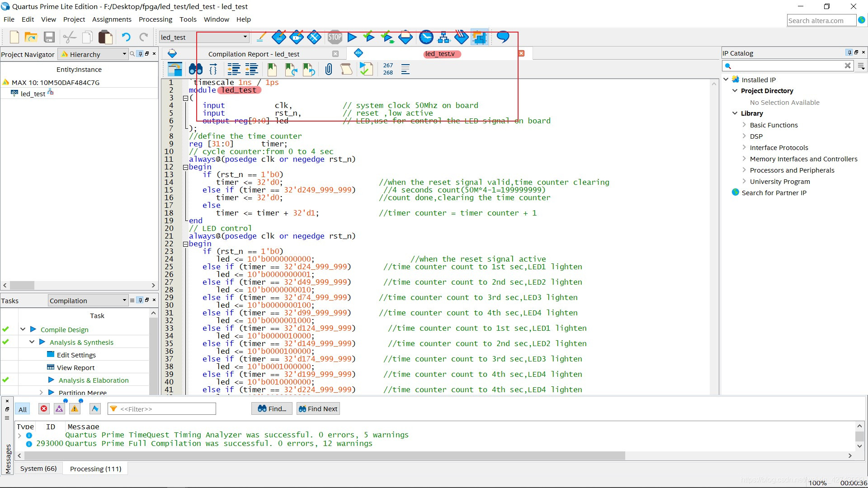This screenshot has width=868, height=488.
Task: Click the STOP processing icon
Action: coord(335,37)
